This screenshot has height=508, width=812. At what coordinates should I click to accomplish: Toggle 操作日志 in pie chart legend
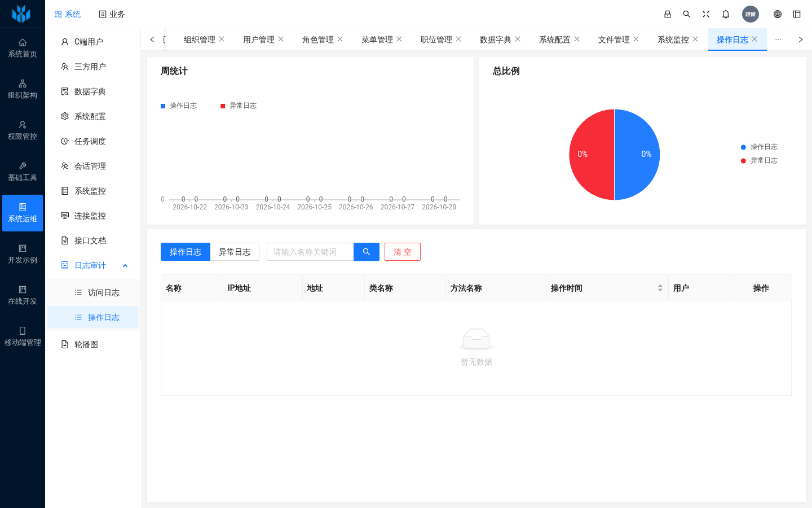pos(759,147)
